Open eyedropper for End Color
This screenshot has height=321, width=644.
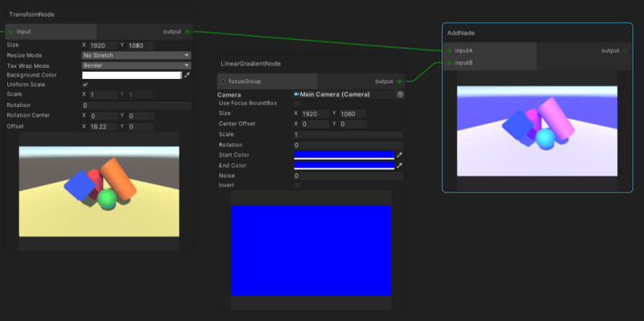click(x=399, y=166)
